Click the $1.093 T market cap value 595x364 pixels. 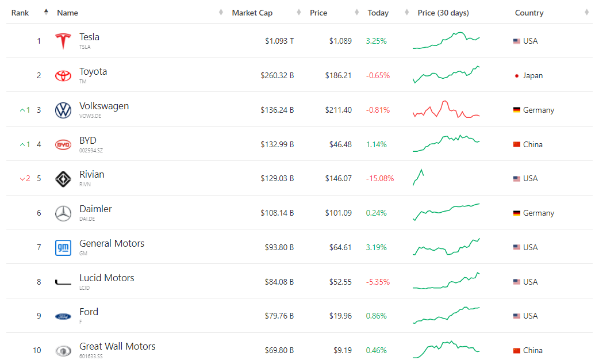click(279, 41)
